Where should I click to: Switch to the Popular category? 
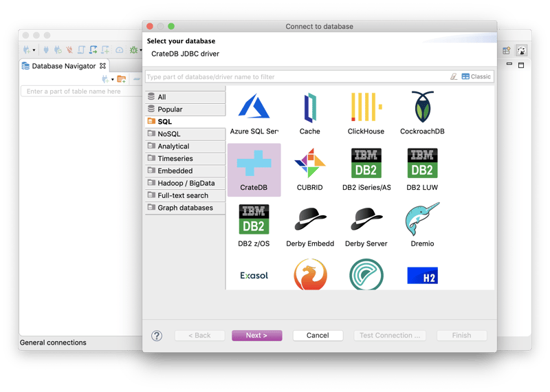[185, 109]
